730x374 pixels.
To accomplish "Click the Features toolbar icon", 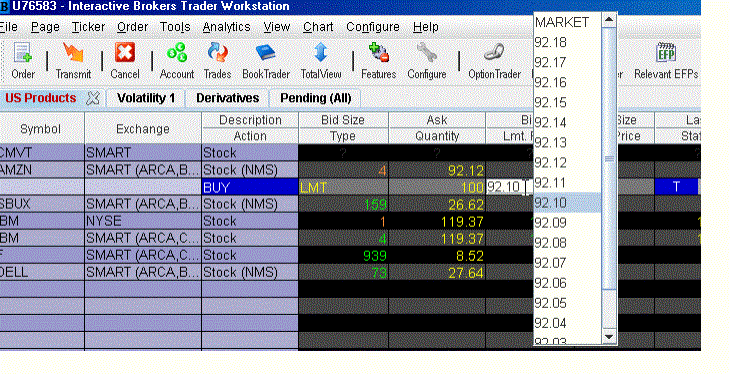I will pos(379,61).
